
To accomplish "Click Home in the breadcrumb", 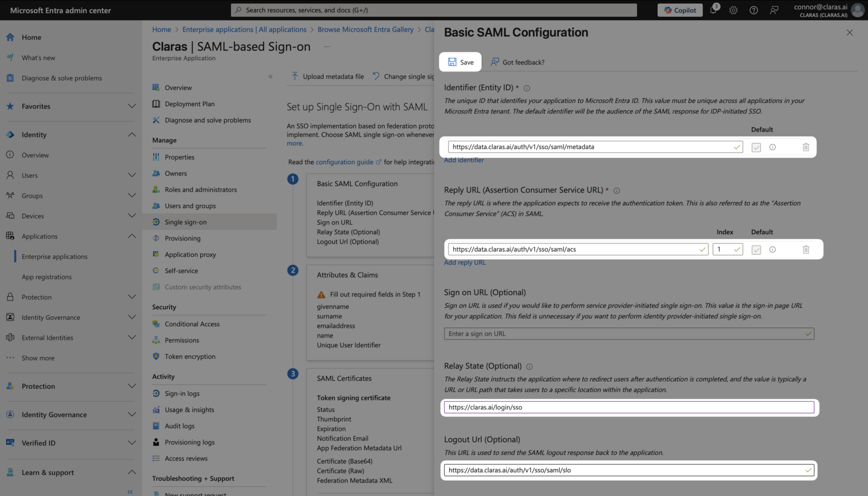I will coord(162,30).
